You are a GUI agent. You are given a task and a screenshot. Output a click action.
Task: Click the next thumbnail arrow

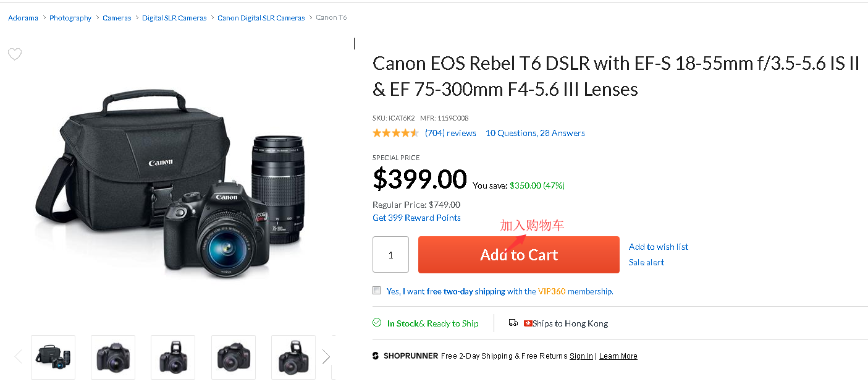click(326, 356)
